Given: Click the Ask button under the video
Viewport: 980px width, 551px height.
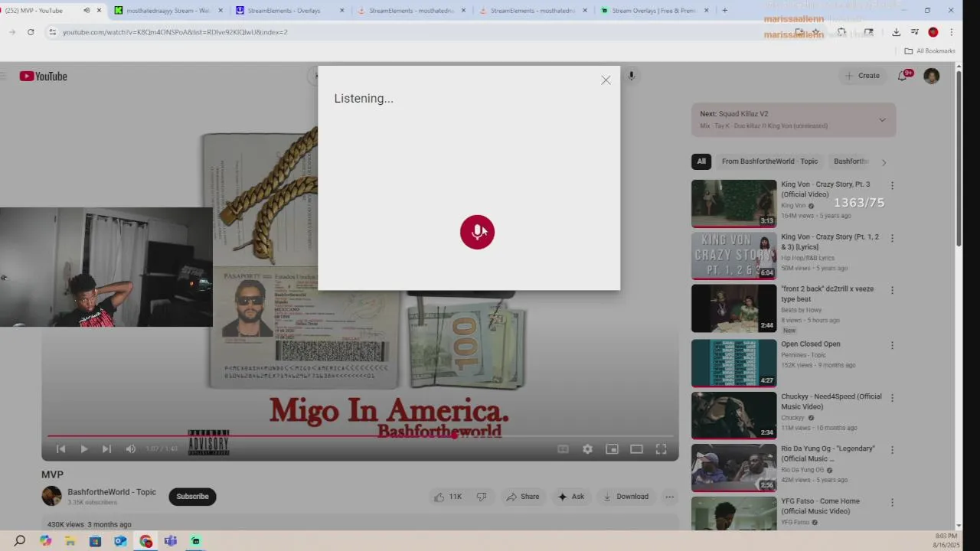Looking at the screenshot, I should 571,497.
